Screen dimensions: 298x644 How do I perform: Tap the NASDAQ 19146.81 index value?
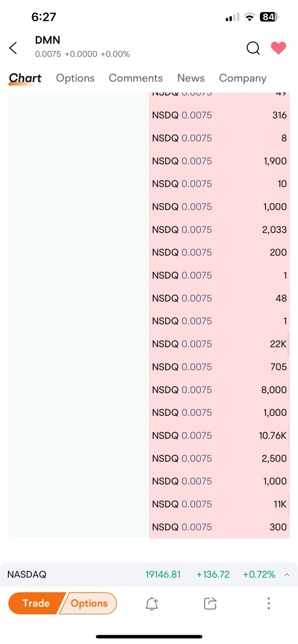[x=163, y=574]
